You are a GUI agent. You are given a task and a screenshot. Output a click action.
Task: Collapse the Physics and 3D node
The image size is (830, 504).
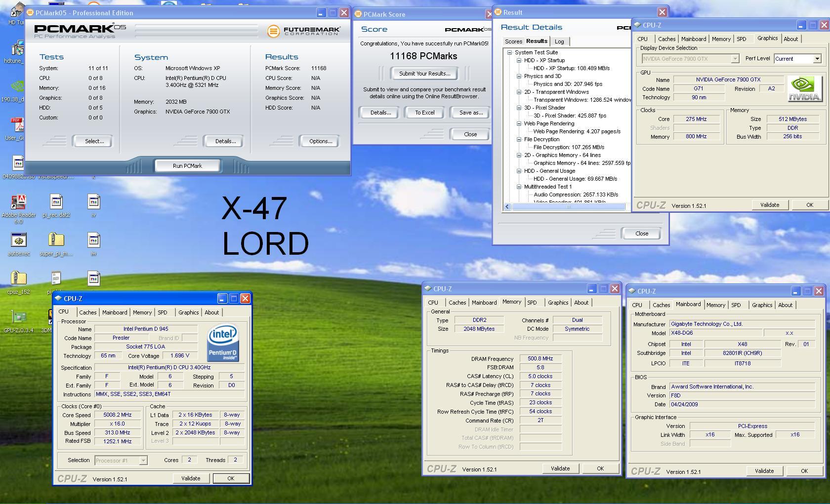click(x=519, y=76)
